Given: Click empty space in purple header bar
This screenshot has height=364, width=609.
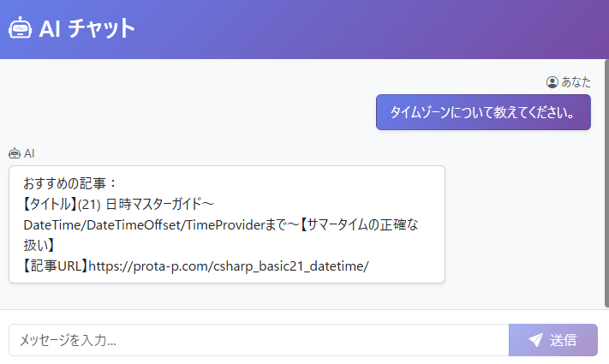Looking at the screenshot, I should [385, 29].
